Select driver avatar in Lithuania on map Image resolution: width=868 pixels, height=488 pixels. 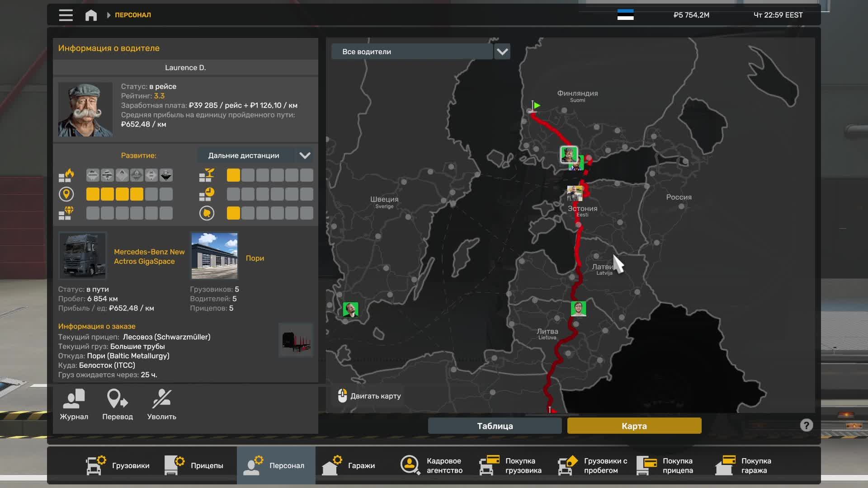pos(578,309)
